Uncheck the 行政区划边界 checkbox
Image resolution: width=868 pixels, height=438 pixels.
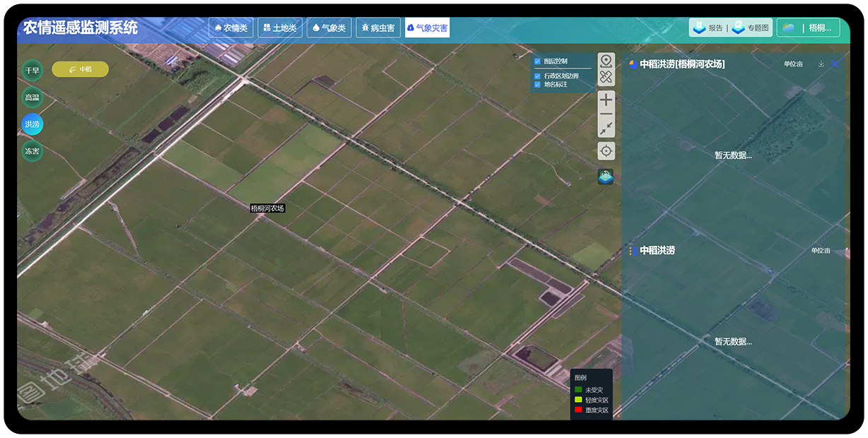[537, 76]
